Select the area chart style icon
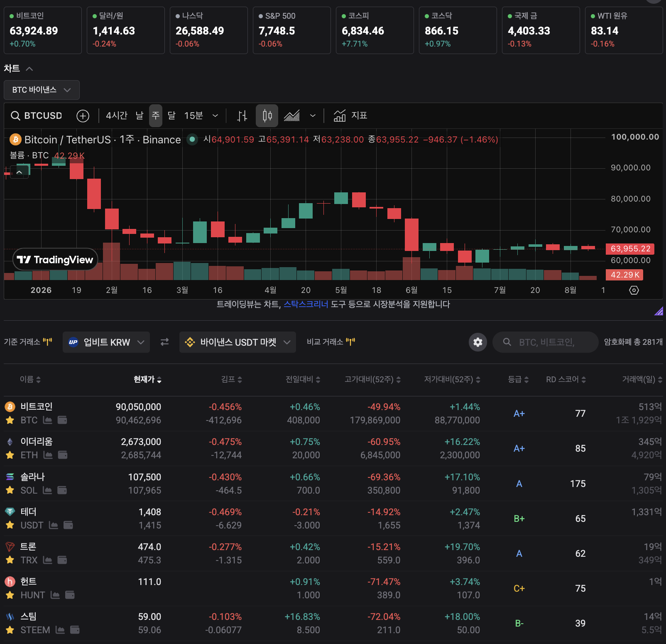 (x=292, y=116)
